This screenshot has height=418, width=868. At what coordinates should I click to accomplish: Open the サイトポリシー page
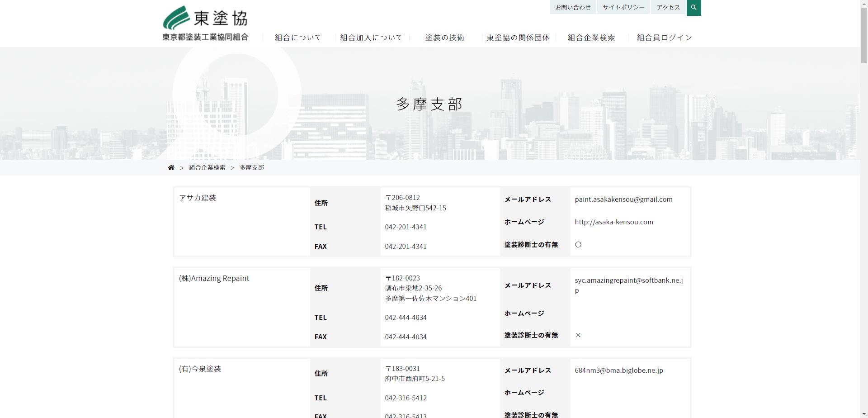[623, 7]
